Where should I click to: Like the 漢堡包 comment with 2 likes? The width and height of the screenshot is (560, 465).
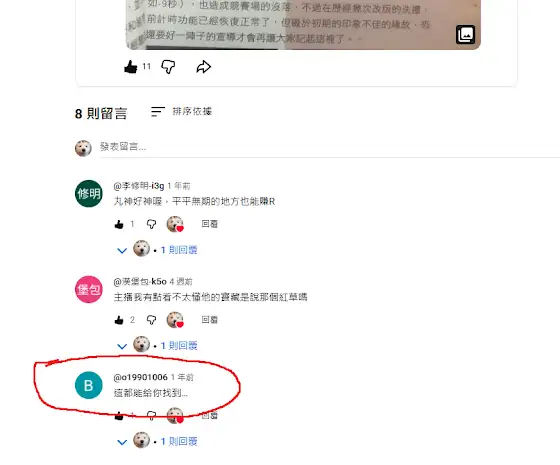click(119, 320)
